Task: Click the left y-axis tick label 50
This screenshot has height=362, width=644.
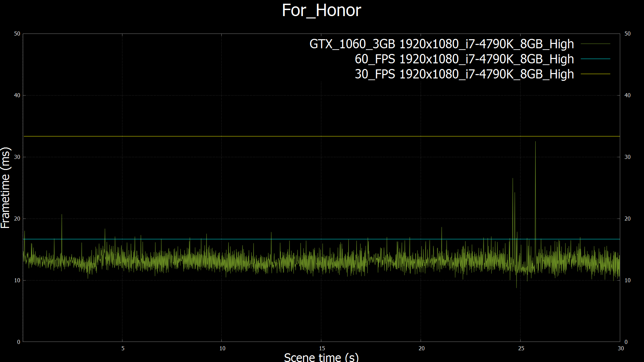Action: [x=17, y=34]
